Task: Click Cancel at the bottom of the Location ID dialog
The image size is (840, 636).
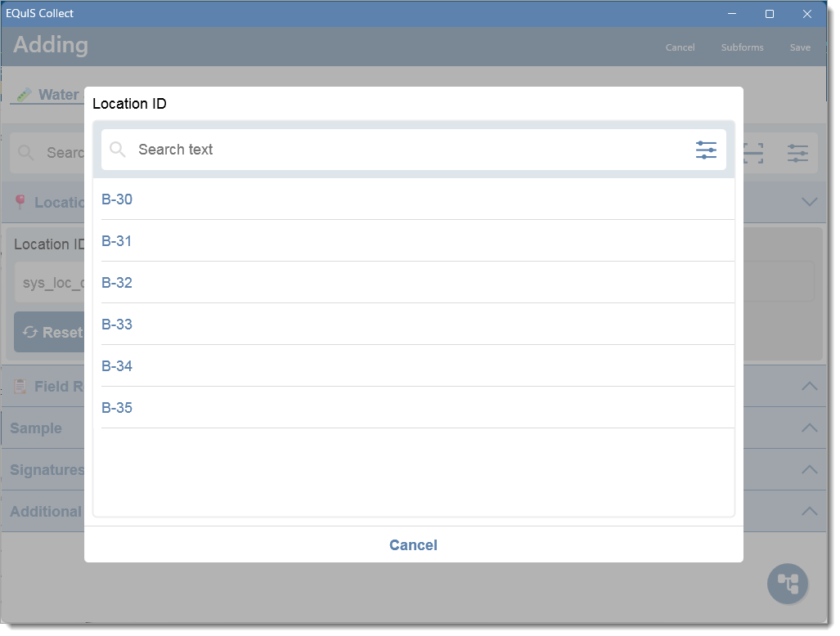Action: tap(413, 545)
